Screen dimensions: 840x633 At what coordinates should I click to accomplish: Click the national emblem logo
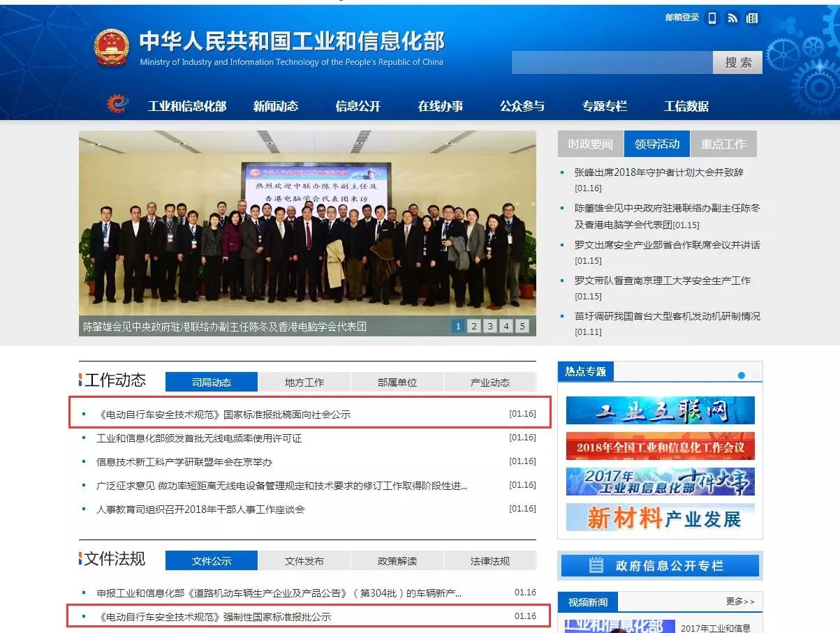112,48
